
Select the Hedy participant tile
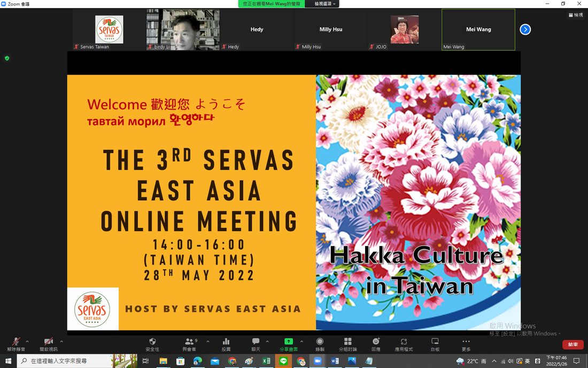pos(257,29)
